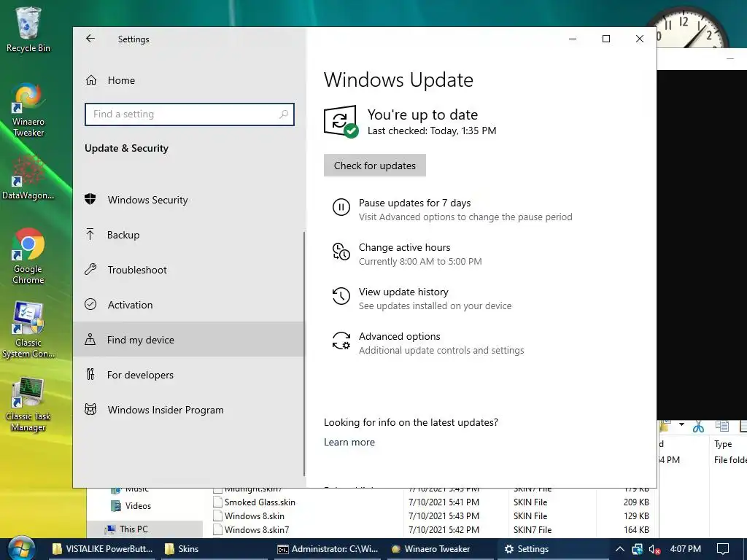The width and height of the screenshot is (747, 560).
Task: Click the active hours clock icon
Action: point(341,252)
